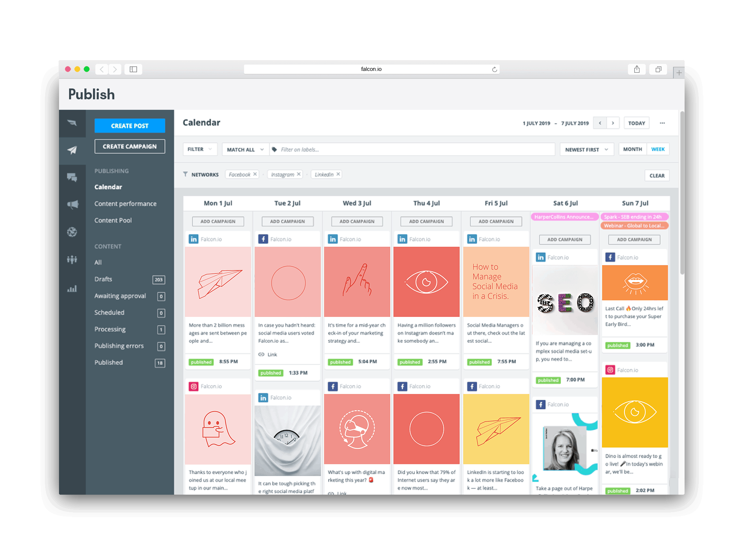The image size is (747, 560).
Task: Open the paper plane Publish icon in sidebar
Action: coord(72,150)
